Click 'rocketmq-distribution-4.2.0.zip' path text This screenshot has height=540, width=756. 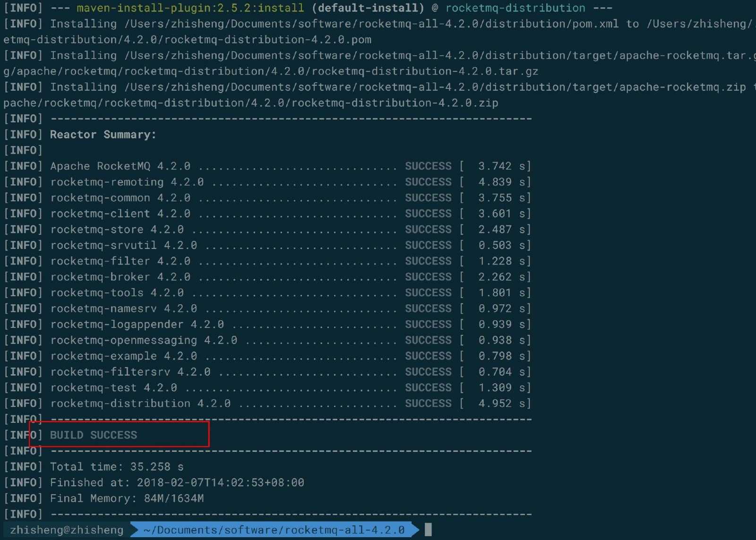pos(395,103)
